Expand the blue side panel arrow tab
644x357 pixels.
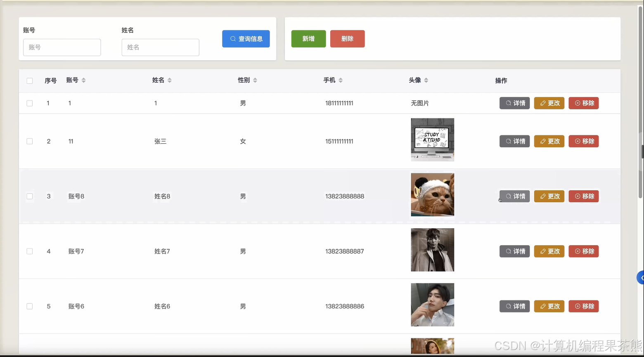641,278
